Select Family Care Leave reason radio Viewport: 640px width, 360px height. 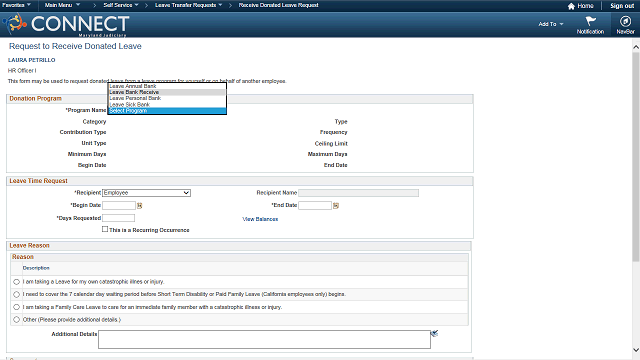[16, 307]
